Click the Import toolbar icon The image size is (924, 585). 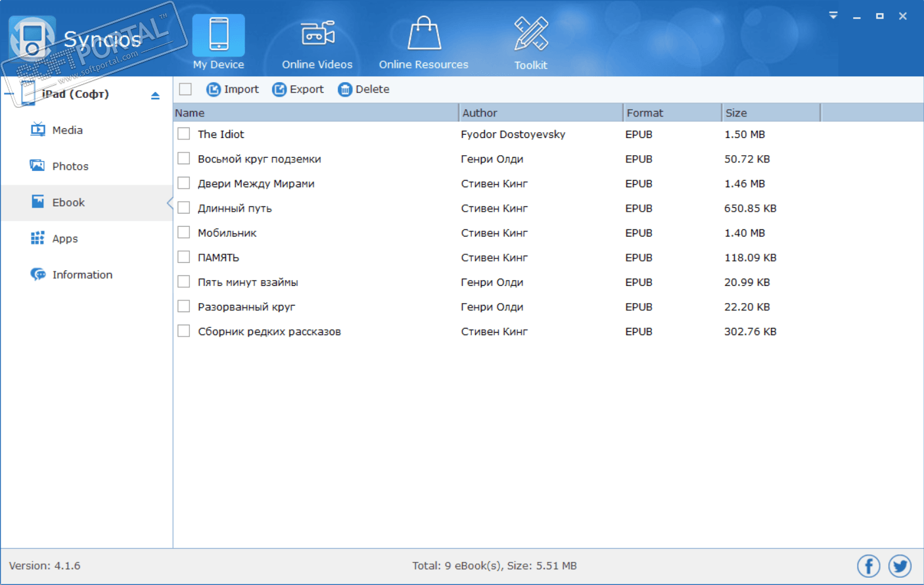point(213,89)
